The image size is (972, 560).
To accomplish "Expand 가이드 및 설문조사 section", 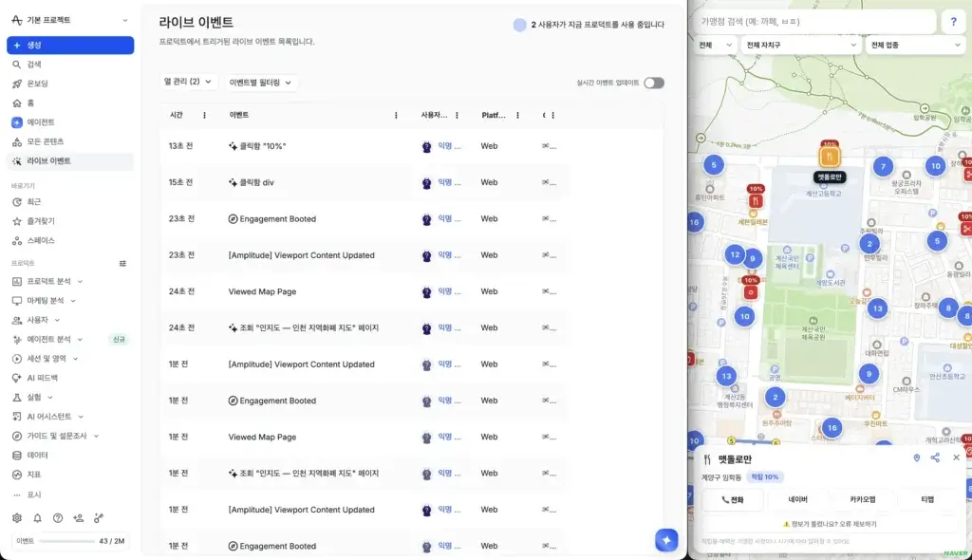I will [56, 436].
